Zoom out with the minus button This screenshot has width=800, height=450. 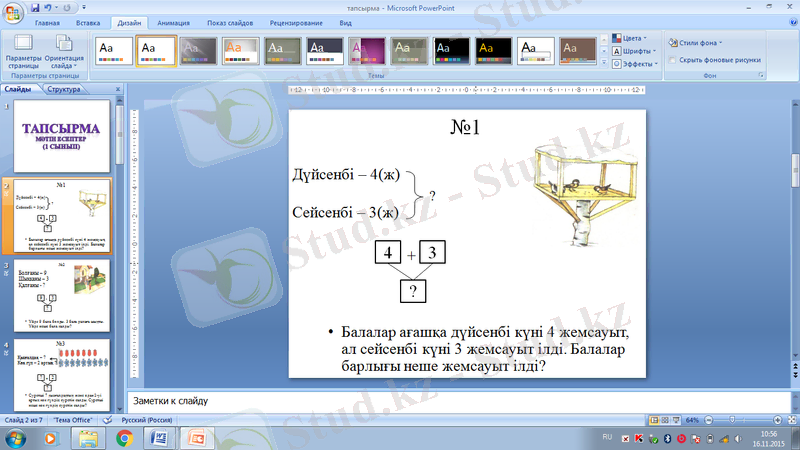[x=709, y=420]
